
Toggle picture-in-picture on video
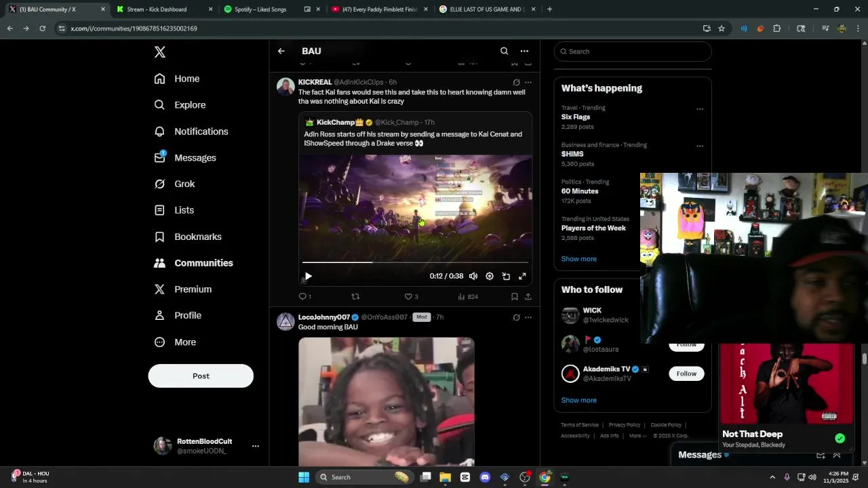click(x=506, y=277)
